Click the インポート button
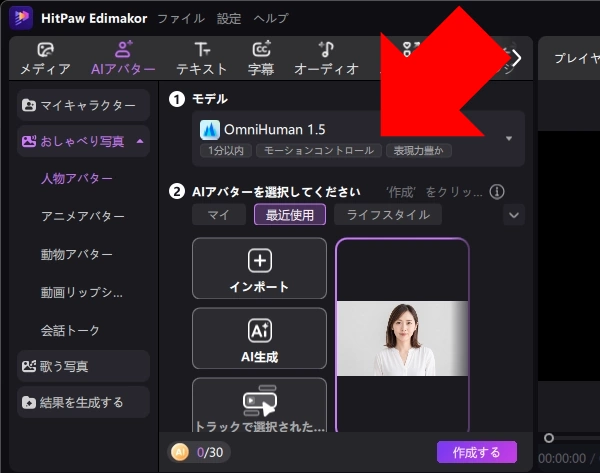 [x=259, y=268]
